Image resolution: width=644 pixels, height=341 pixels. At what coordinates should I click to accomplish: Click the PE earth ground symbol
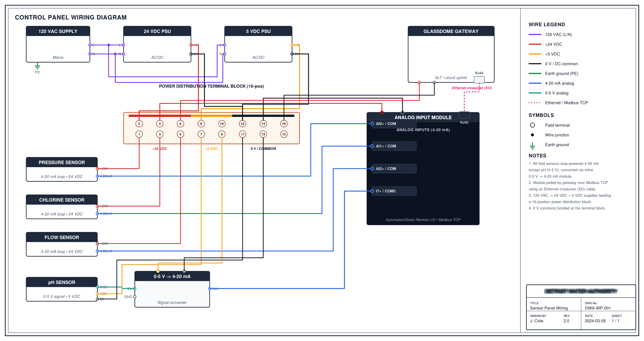click(37, 66)
